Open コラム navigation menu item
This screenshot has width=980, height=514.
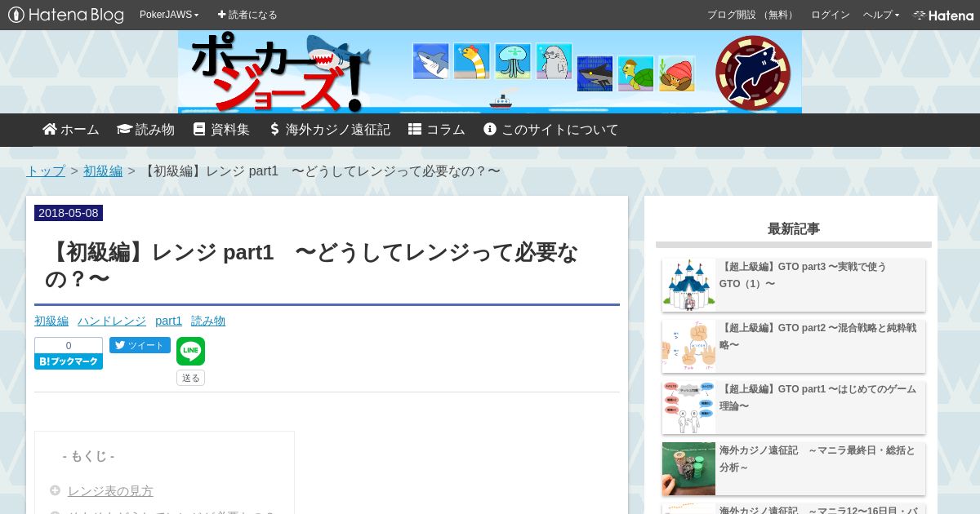(436, 130)
